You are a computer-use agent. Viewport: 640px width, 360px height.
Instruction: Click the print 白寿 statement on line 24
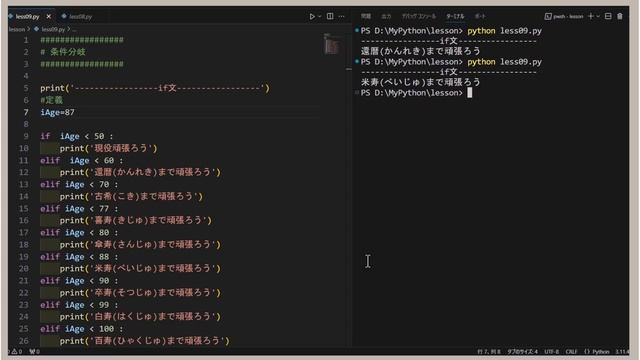140,317
